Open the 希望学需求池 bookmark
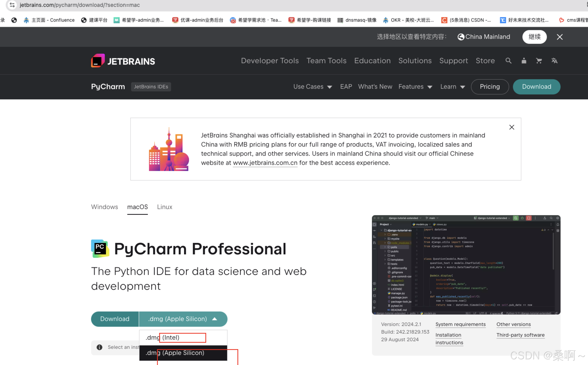The height and width of the screenshot is (365, 588). pyautogui.click(x=256, y=20)
